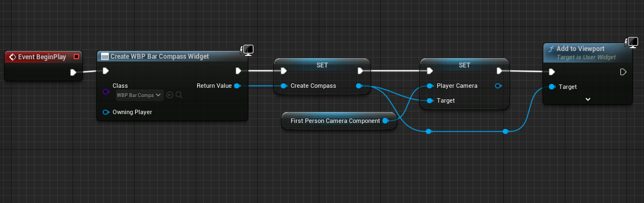This screenshot has width=644, height=203.
Task: Click Player Camera SET execution input pin
Action: click(430, 71)
